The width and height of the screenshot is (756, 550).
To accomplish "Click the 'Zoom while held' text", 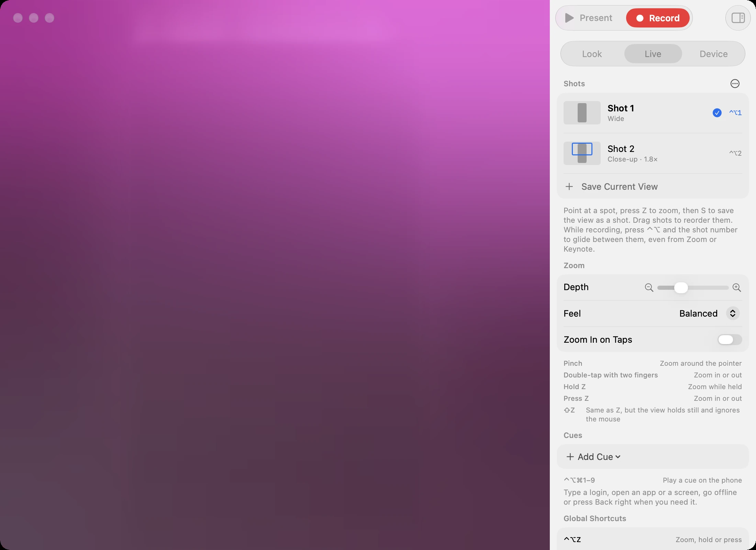I will 715,387.
